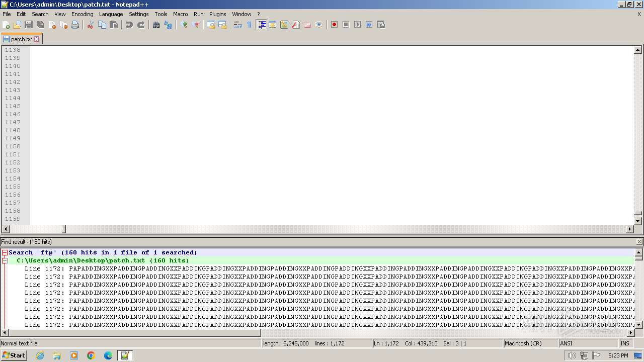Open the Language menu
The image size is (644, 362).
point(111,14)
